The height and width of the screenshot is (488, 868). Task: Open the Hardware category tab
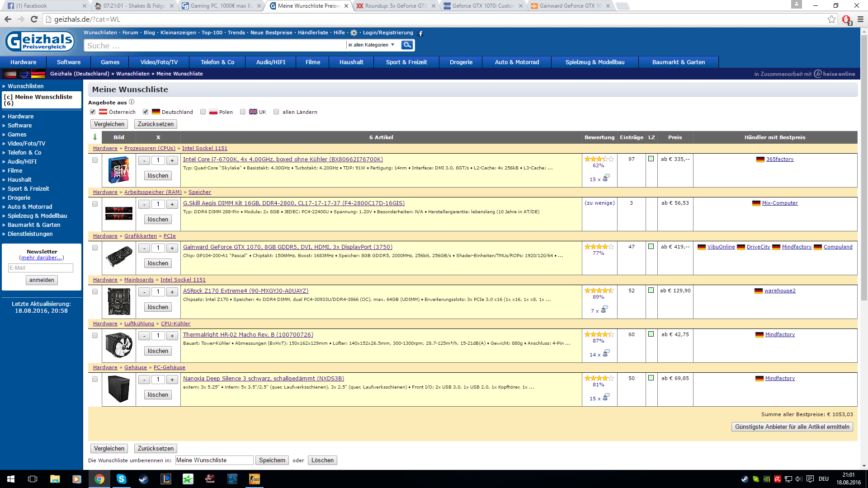click(24, 62)
